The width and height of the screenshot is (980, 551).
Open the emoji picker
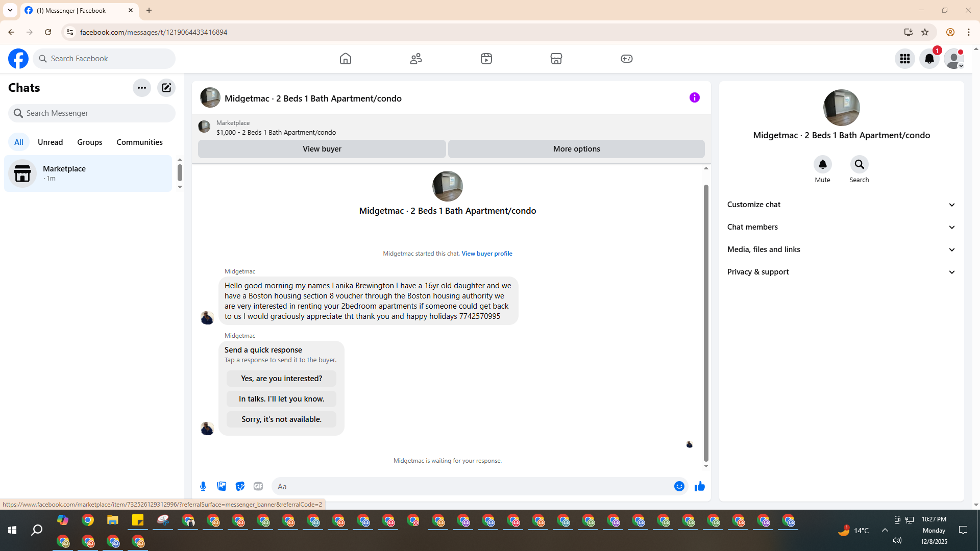(x=679, y=486)
